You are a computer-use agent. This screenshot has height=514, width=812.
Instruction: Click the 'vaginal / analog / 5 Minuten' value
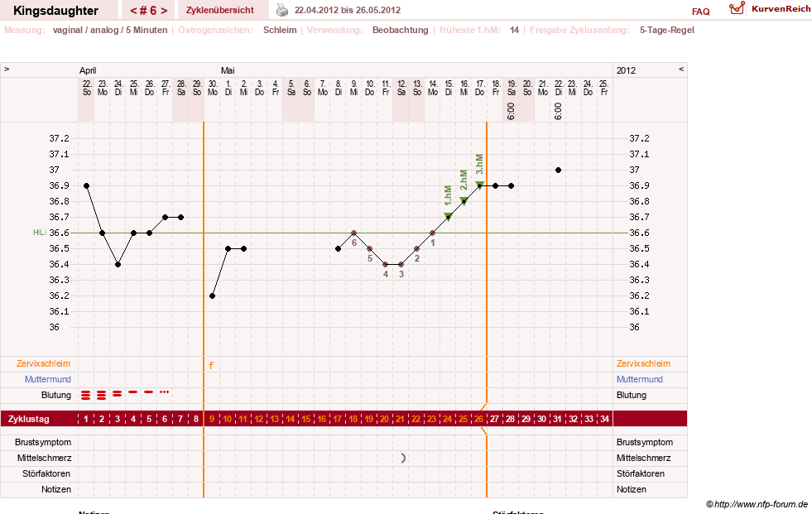(x=110, y=30)
